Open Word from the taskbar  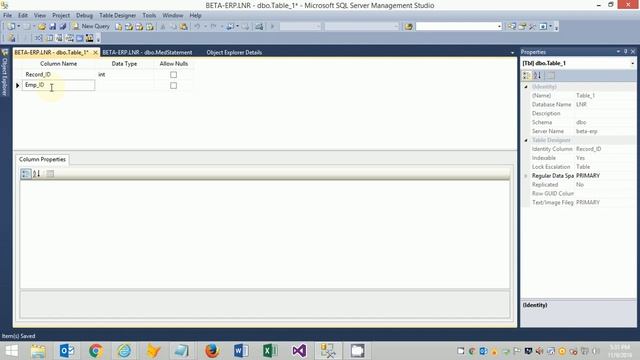click(241, 351)
